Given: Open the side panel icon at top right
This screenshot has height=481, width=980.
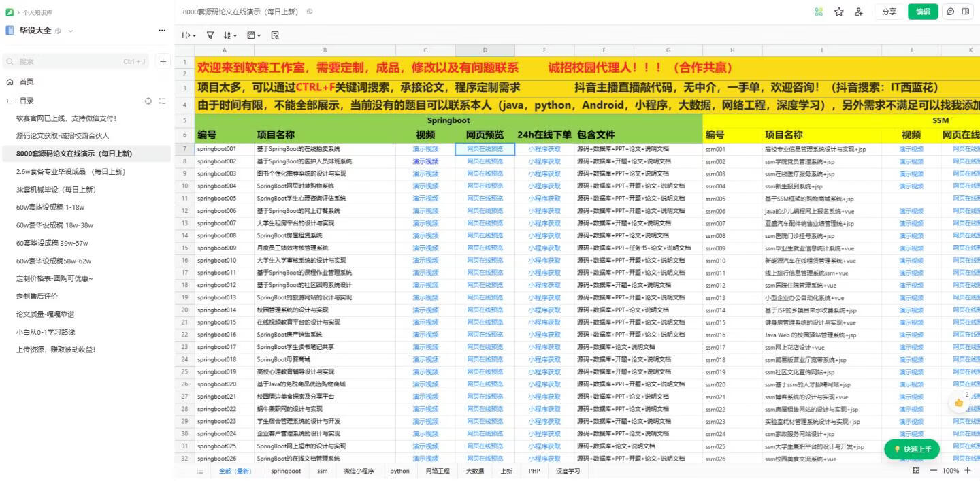Looking at the screenshot, I should pos(965,12).
